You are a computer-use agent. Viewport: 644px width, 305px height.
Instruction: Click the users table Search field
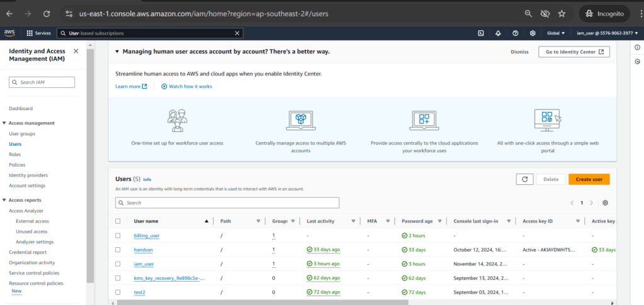tap(228, 203)
